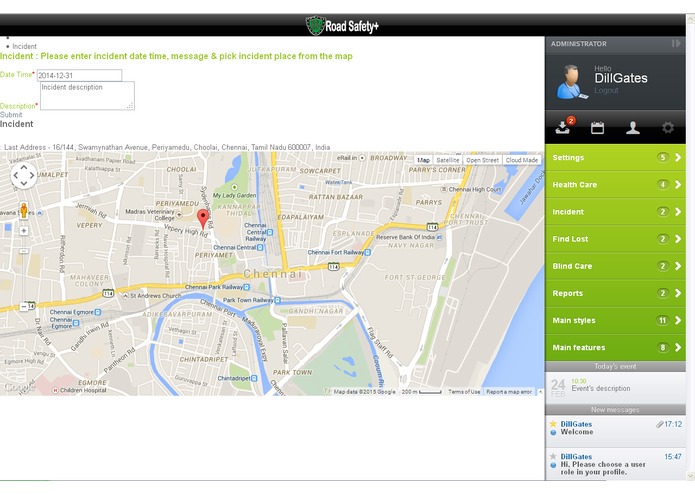The image size is (695, 494).
Task: Switch map to Open Street view
Action: pyautogui.click(x=482, y=160)
